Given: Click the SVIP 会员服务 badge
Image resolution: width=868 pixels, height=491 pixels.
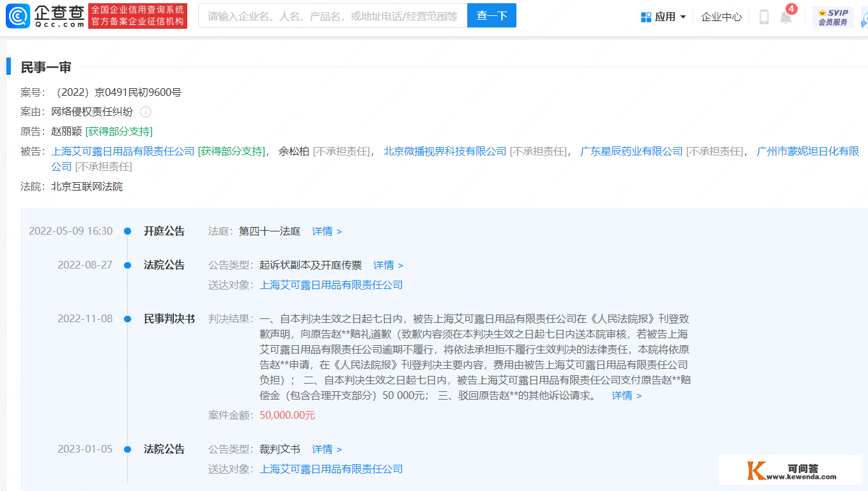Looking at the screenshot, I should [833, 17].
